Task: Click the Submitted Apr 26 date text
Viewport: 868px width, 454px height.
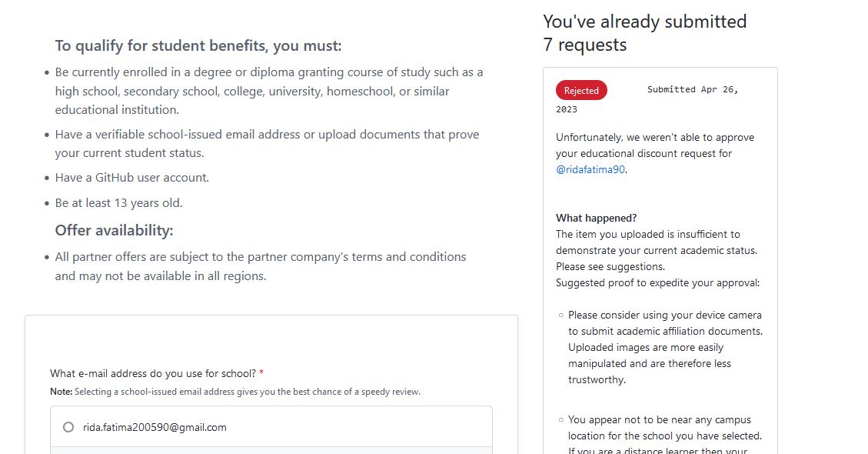Action: [x=692, y=90]
